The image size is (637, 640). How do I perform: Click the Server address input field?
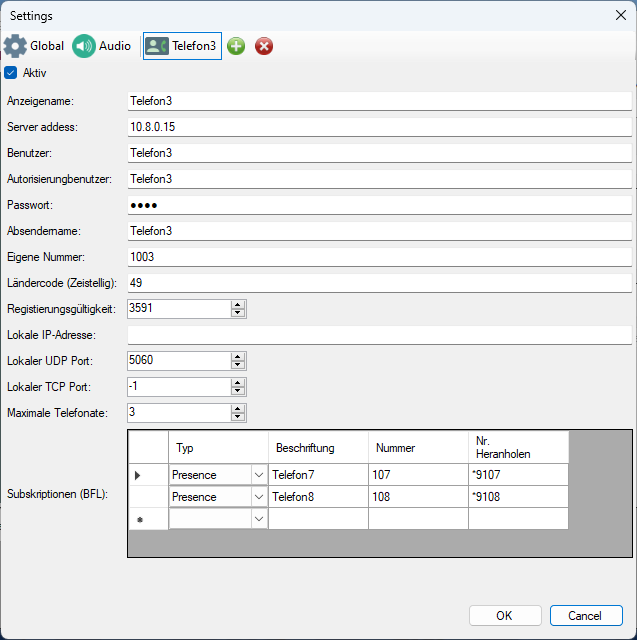(380, 127)
